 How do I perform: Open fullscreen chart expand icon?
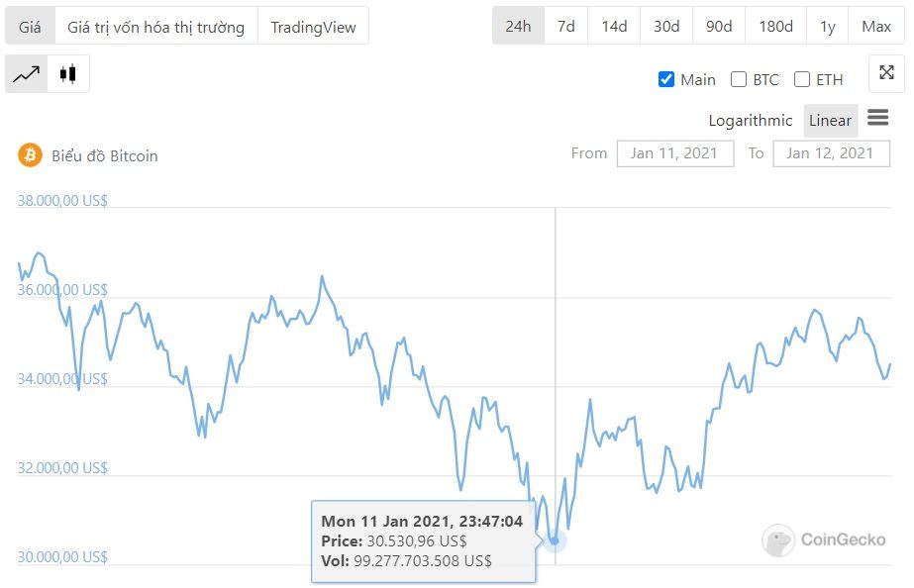point(886,73)
